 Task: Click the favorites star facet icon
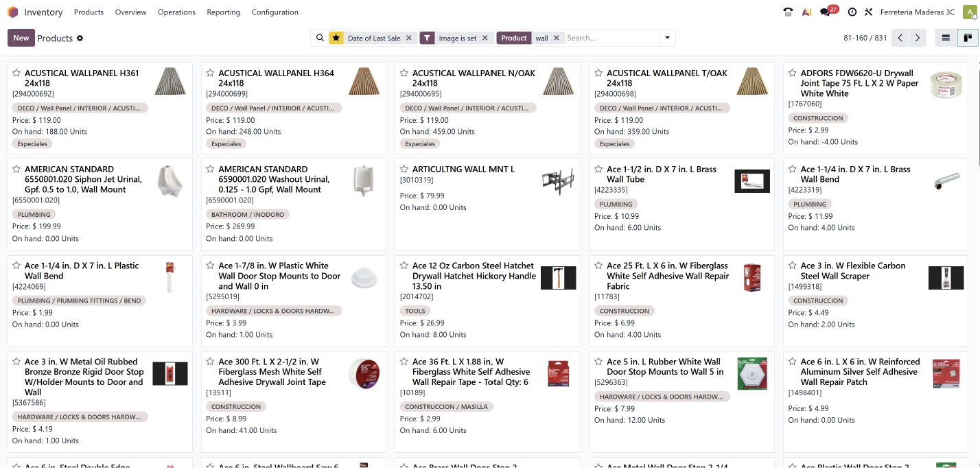(336, 38)
